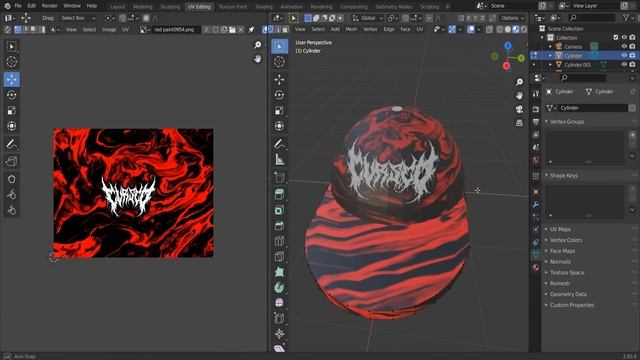Disable render camera icon for Cylinder
The height and width of the screenshot is (360, 640).
[632, 56]
